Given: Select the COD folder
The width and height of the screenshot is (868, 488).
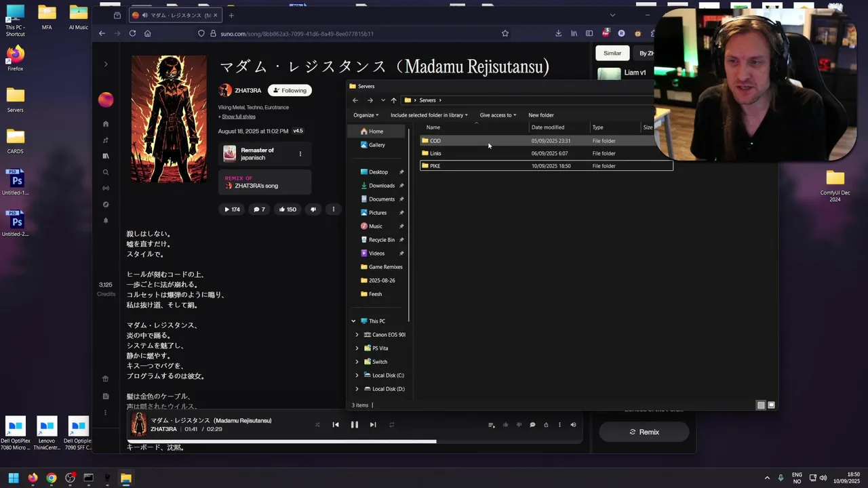Looking at the screenshot, I should [x=546, y=141].
